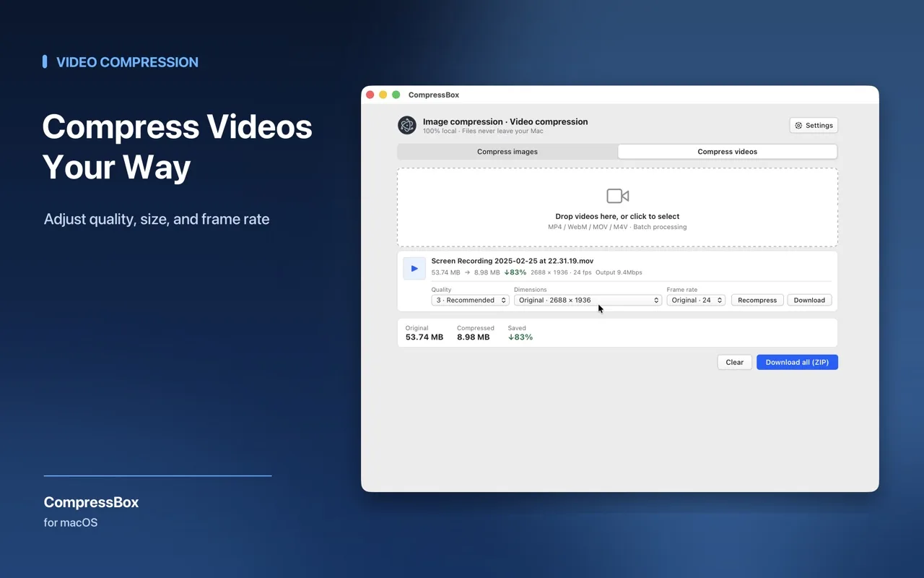The width and height of the screenshot is (924, 578).
Task: Open Settings with the gear button
Action: [814, 126]
